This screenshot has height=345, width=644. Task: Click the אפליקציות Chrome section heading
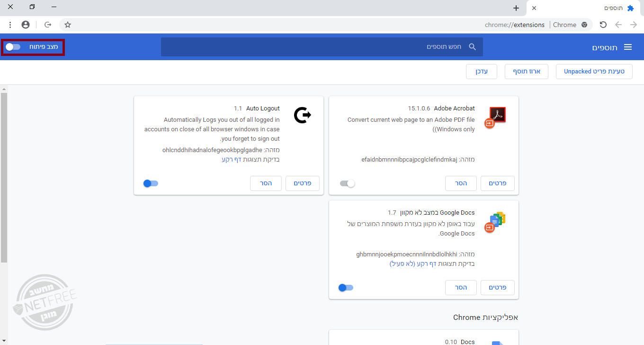(x=486, y=317)
